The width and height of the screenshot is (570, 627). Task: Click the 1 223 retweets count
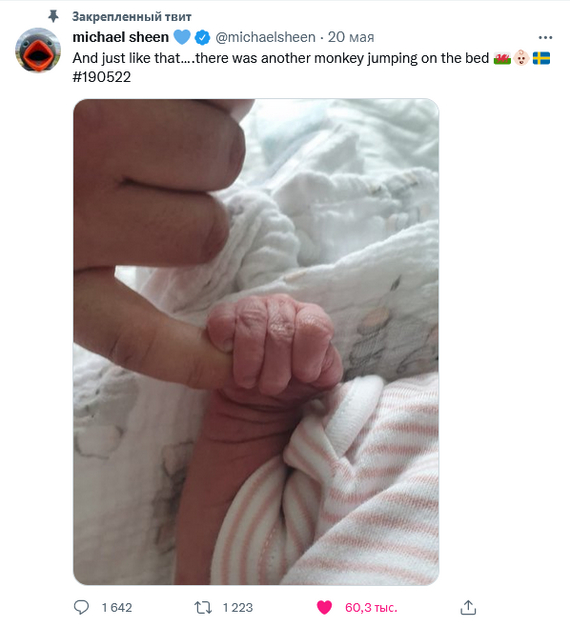click(238, 608)
